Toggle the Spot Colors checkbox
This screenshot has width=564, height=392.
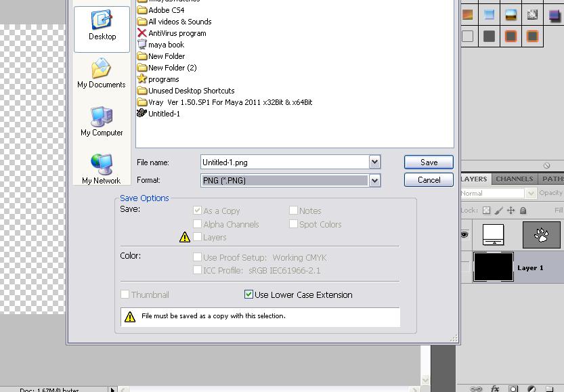click(294, 224)
